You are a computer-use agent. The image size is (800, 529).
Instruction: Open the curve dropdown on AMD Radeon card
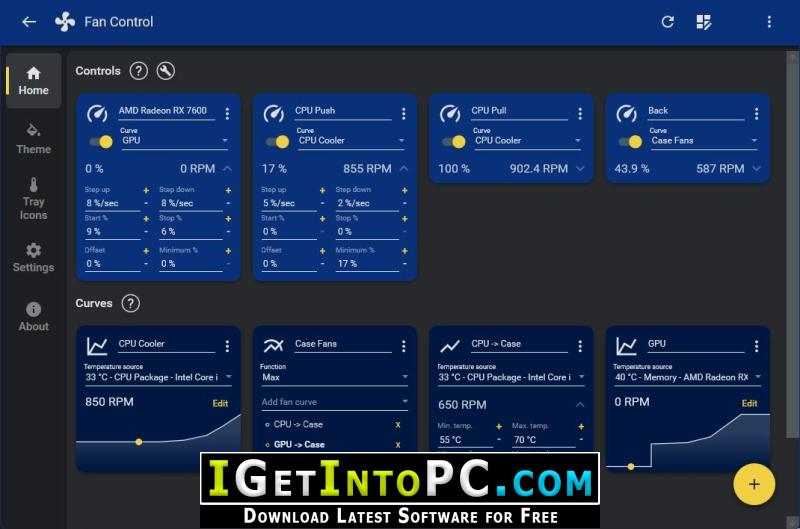point(174,140)
